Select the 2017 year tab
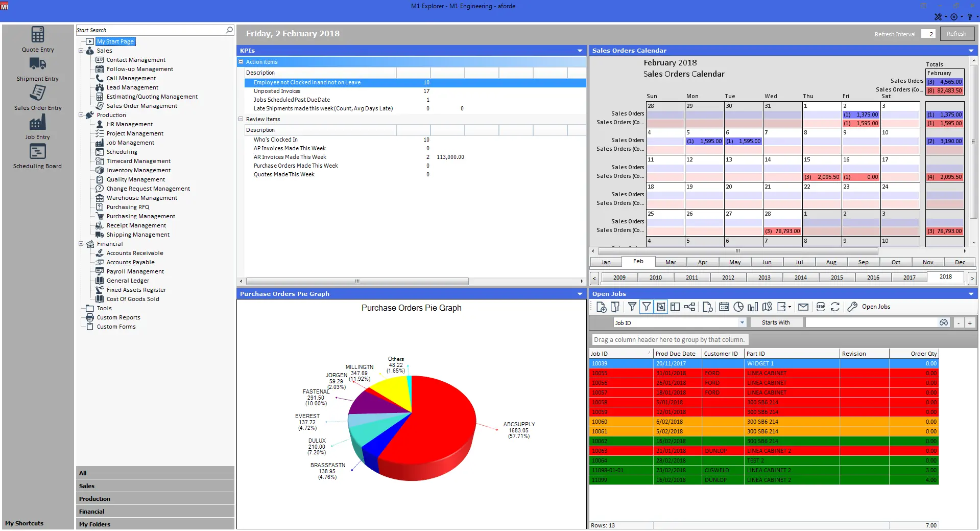This screenshot has height=531, width=980. pyautogui.click(x=909, y=278)
